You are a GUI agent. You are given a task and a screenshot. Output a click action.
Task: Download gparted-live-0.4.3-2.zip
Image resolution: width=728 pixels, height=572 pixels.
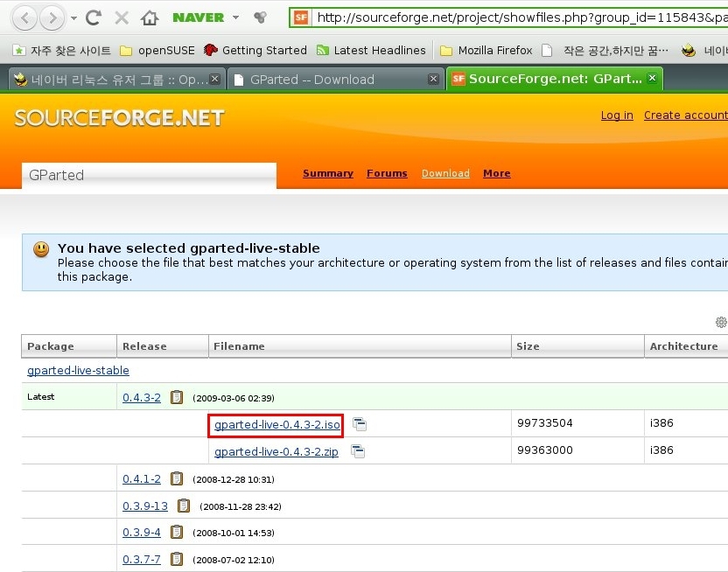pyautogui.click(x=276, y=451)
